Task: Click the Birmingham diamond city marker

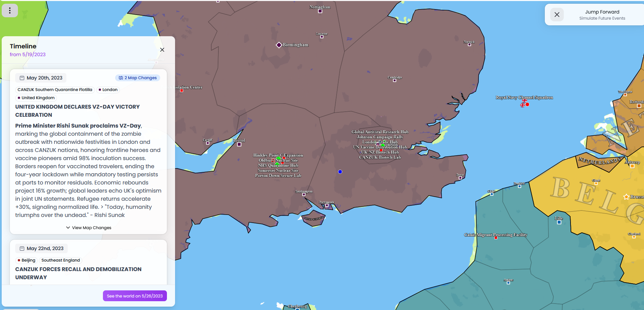Action: coord(279,45)
